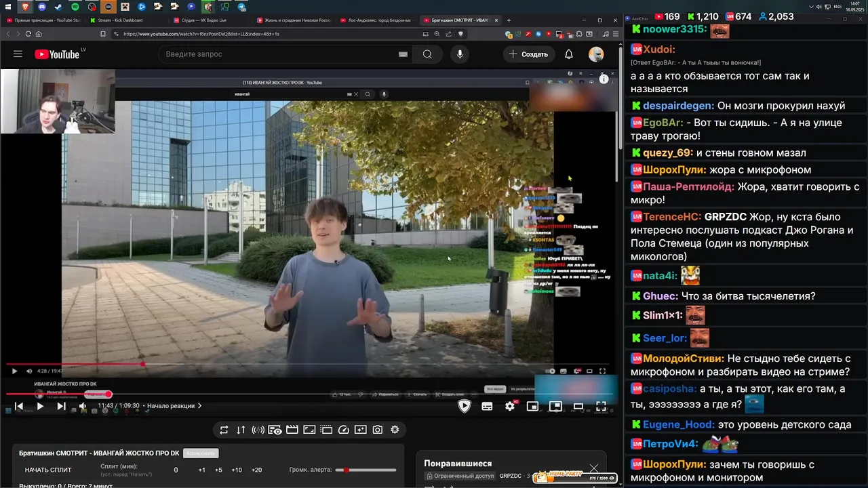Seek on the red video progress bar
This screenshot has width=868, height=488.
(309, 394)
